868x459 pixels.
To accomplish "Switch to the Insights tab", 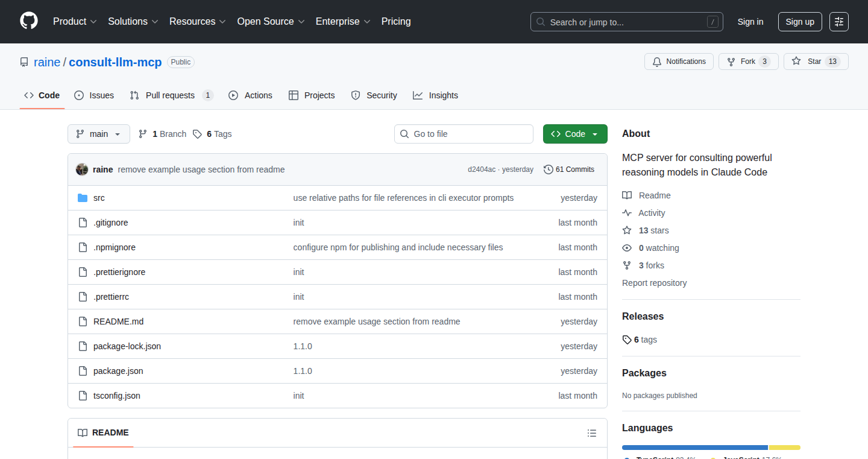I will pos(435,95).
